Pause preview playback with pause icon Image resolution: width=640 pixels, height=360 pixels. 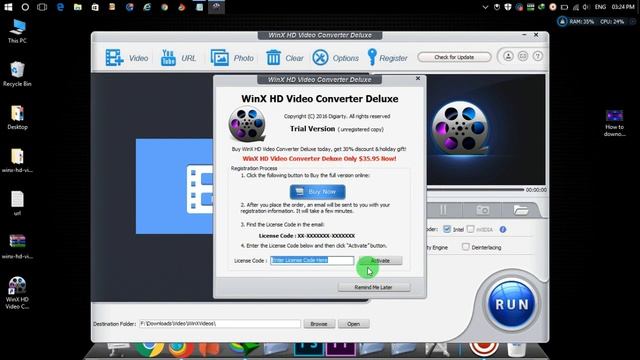(443, 210)
